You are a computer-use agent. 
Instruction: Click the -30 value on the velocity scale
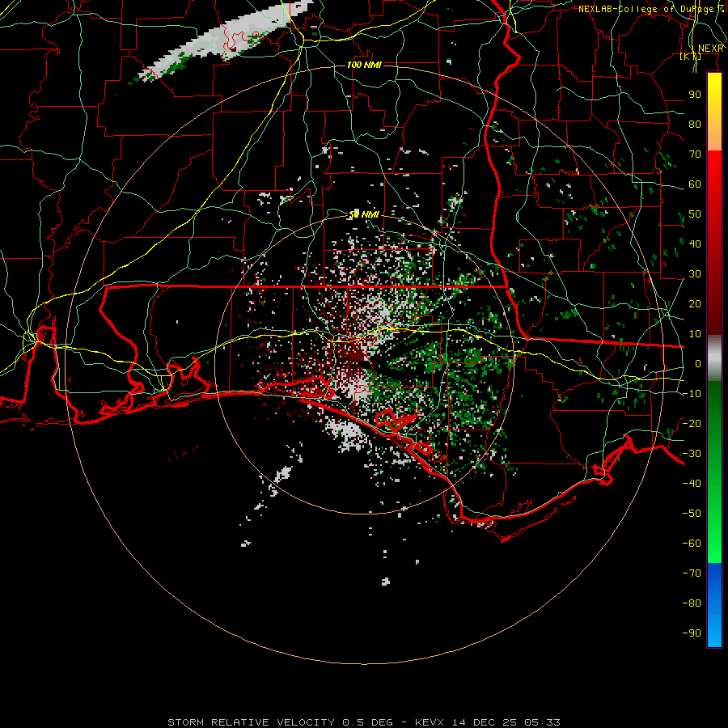[x=692, y=454]
